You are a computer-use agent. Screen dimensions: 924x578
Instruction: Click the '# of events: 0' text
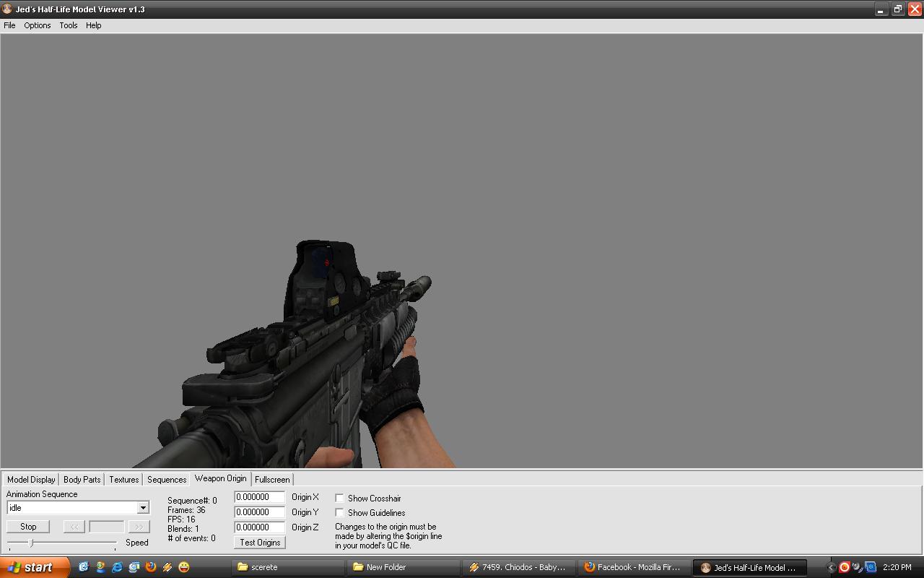[x=191, y=538]
